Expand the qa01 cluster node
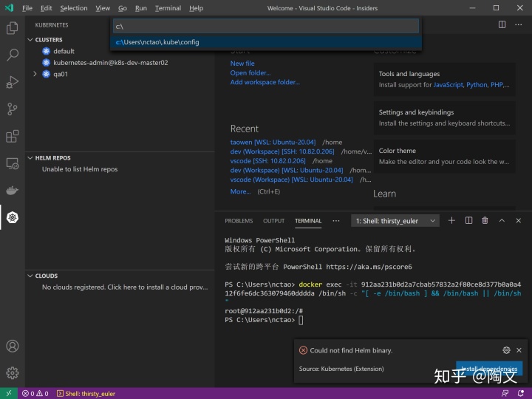 (x=35, y=74)
